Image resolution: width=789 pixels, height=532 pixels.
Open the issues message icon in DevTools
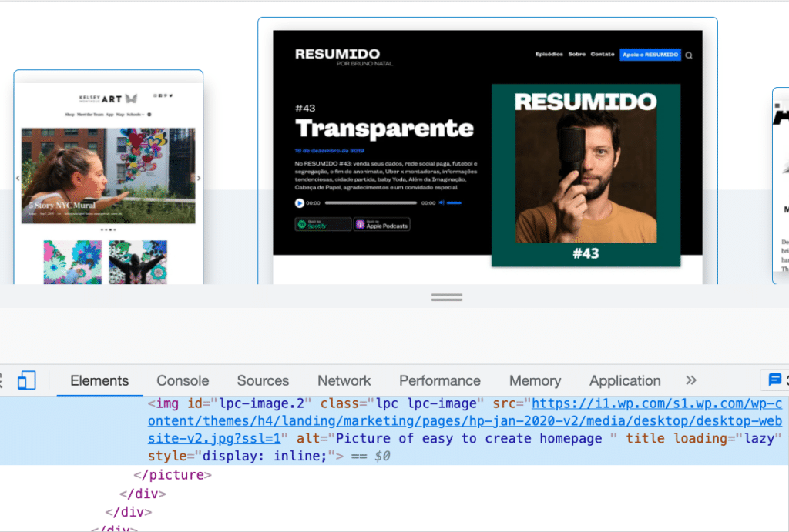[775, 380]
